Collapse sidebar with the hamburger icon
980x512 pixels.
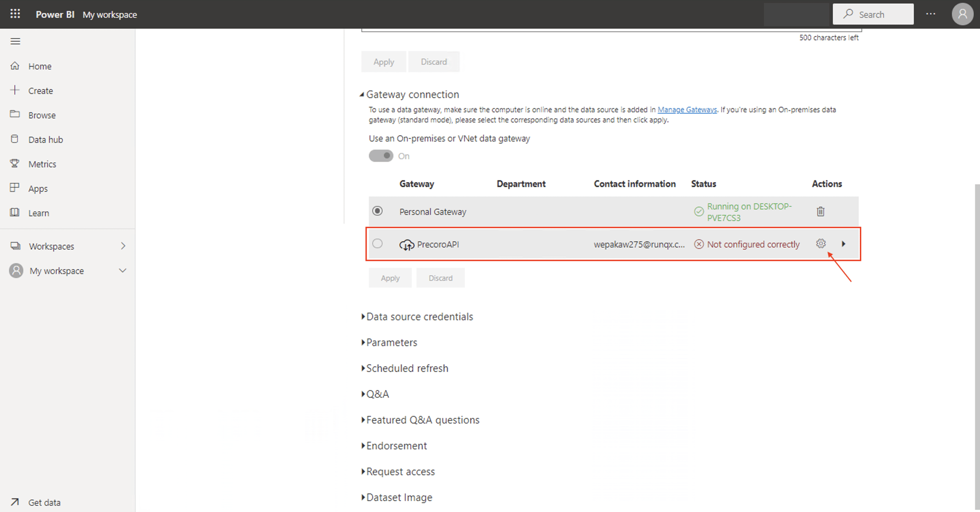pyautogui.click(x=15, y=41)
